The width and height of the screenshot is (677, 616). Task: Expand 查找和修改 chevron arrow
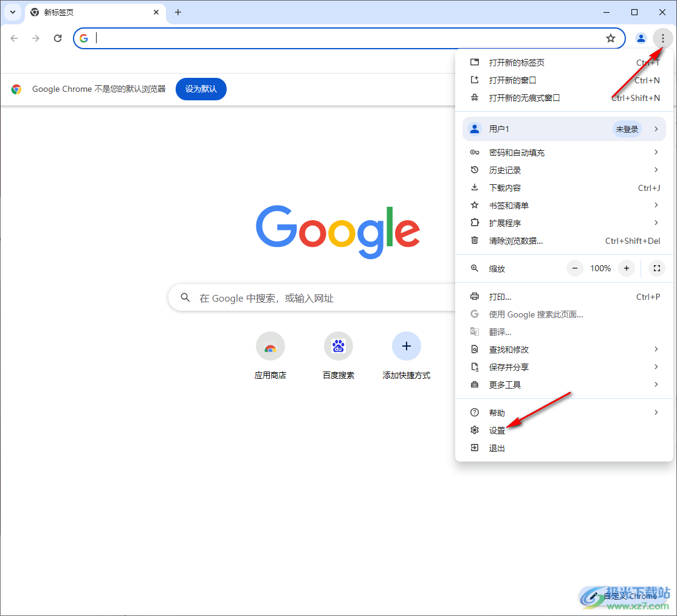tap(656, 349)
